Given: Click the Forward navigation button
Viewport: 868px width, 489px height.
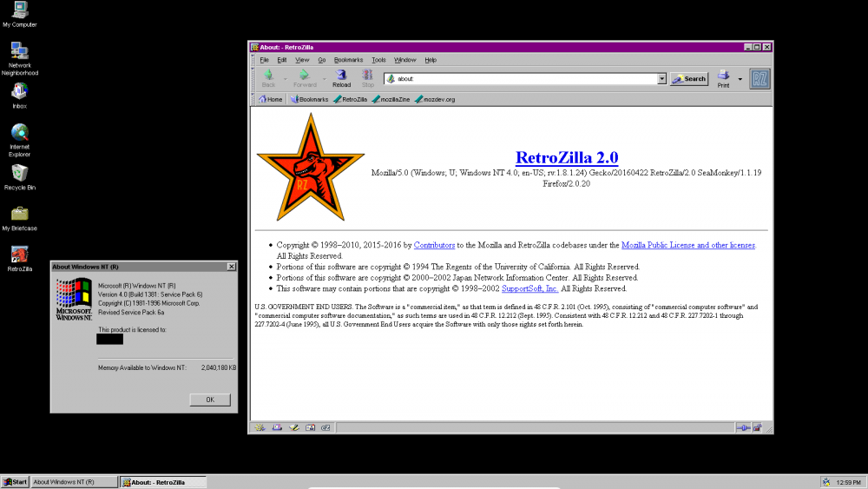Looking at the screenshot, I should 305,79.
